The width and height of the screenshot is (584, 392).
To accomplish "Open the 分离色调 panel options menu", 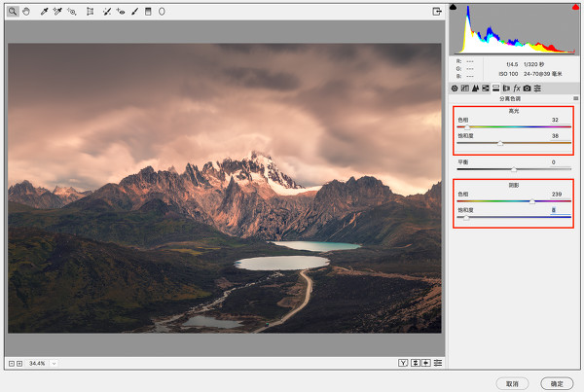I will (576, 98).
